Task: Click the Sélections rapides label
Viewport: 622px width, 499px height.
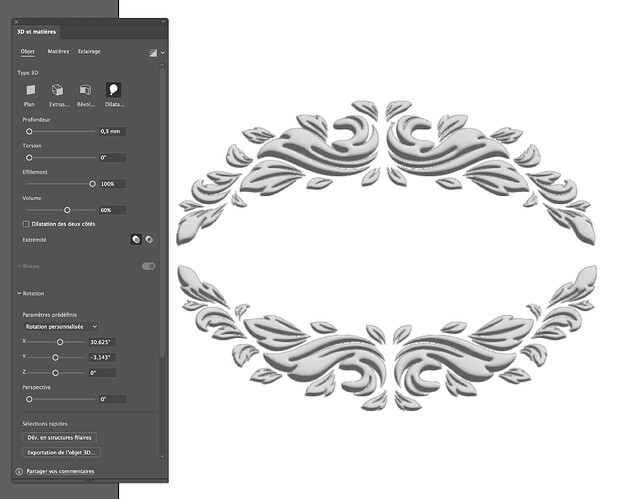Action: tap(45, 424)
